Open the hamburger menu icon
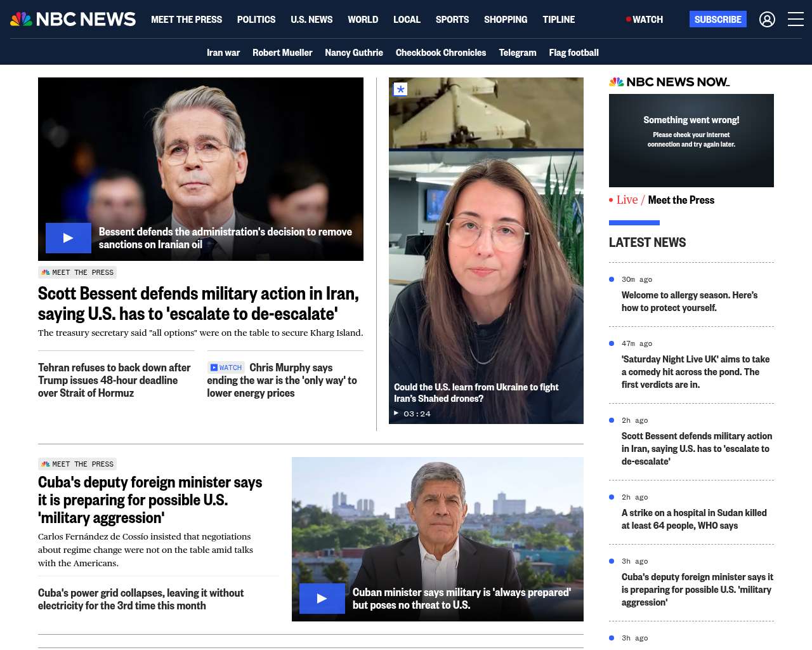This screenshot has width=812, height=650. (796, 20)
